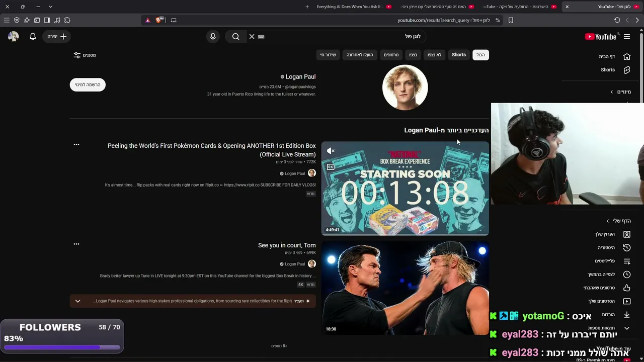Expand the Subscriptions sidebar section

[621, 92]
